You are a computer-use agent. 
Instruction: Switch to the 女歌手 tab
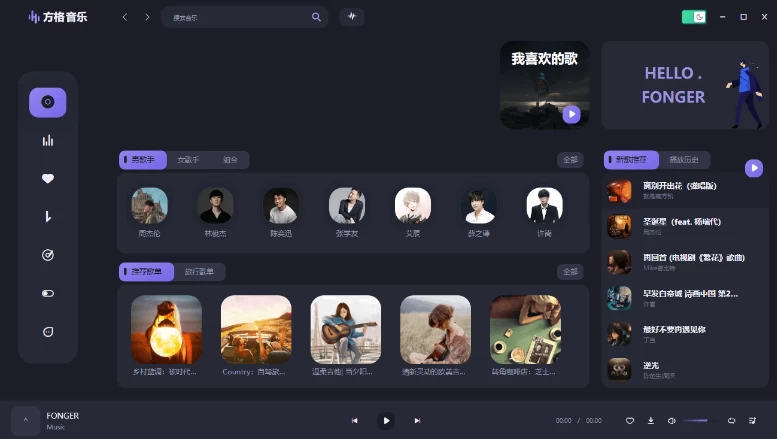coord(188,160)
